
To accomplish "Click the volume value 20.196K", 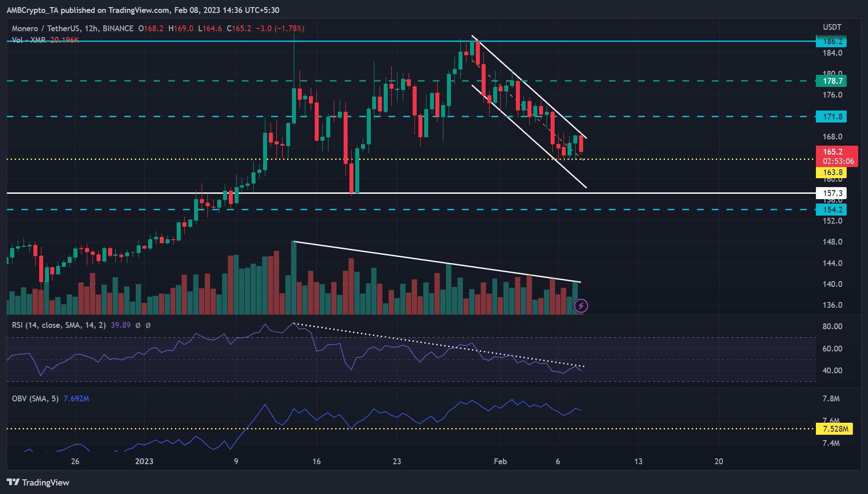I will click(x=65, y=40).
